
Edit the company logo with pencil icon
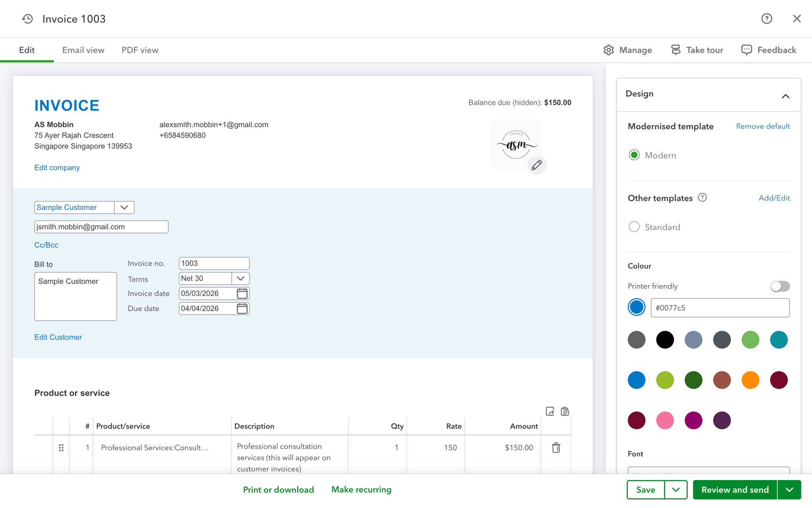[537, 165]
